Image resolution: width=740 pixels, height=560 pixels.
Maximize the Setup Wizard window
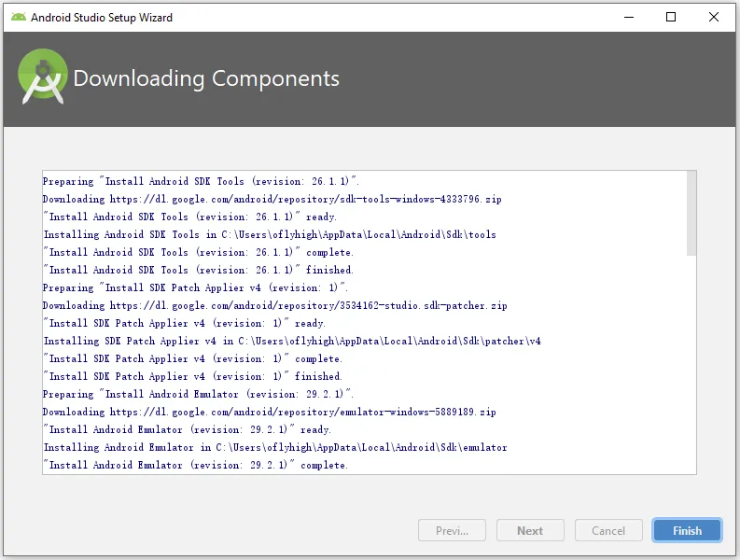coord(671,17)
